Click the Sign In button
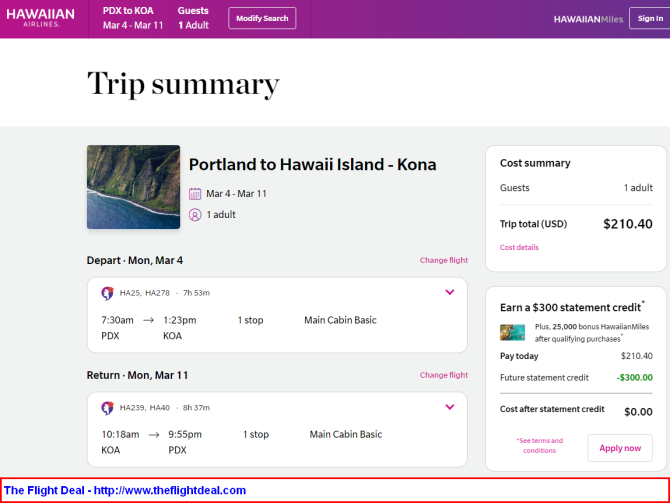The image size is (670, 503). [650, 18]
